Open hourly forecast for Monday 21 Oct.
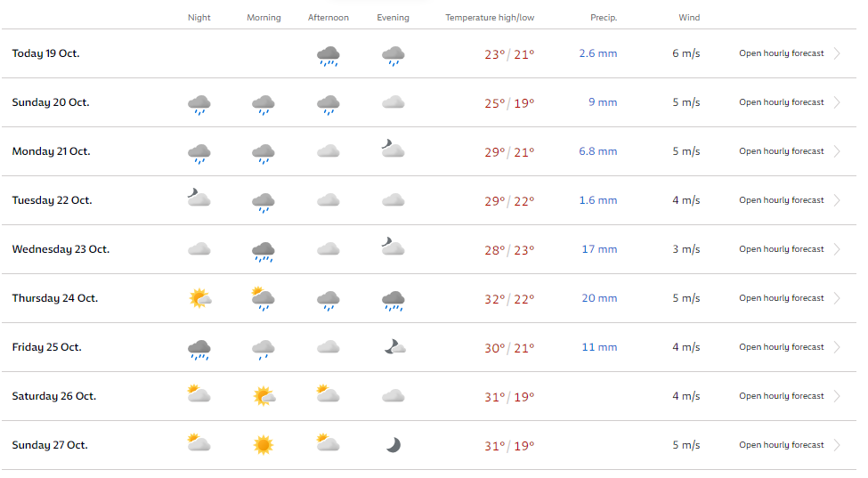Viewport: 868px width, 478px height. point(781,151)
